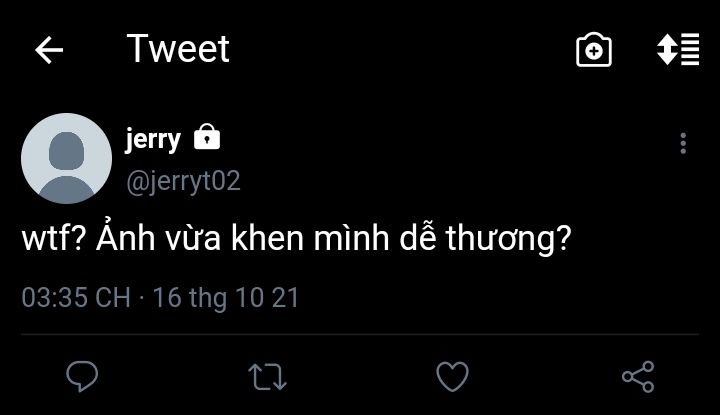Like the tweet with the heart
The image size is (720, 415).
(453, 376)
